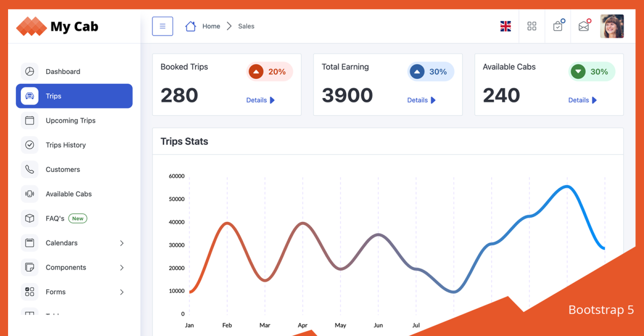Open Details link under Booked Trips
644x336 pixels.
tap(260, 100)
